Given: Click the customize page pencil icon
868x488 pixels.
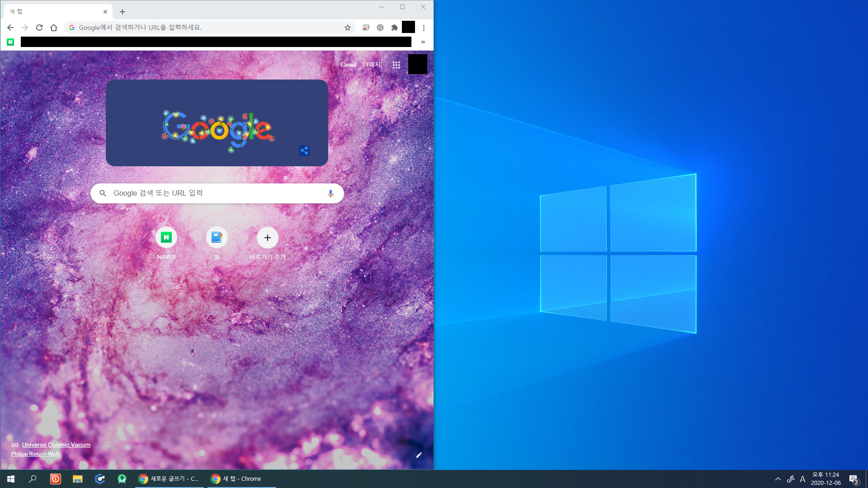Looking at the screenshot, I should (x=419, y=455).
